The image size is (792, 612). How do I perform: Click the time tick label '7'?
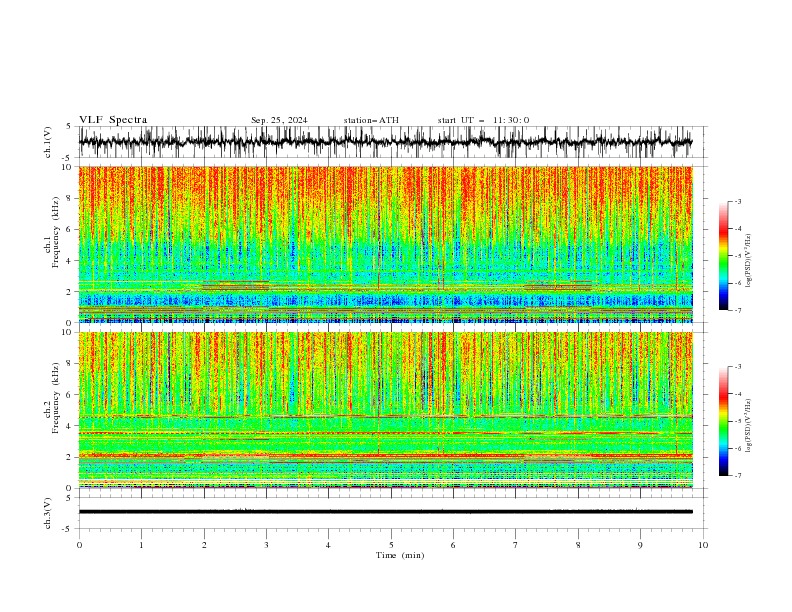pyautogui.click(x=516, y=545)
